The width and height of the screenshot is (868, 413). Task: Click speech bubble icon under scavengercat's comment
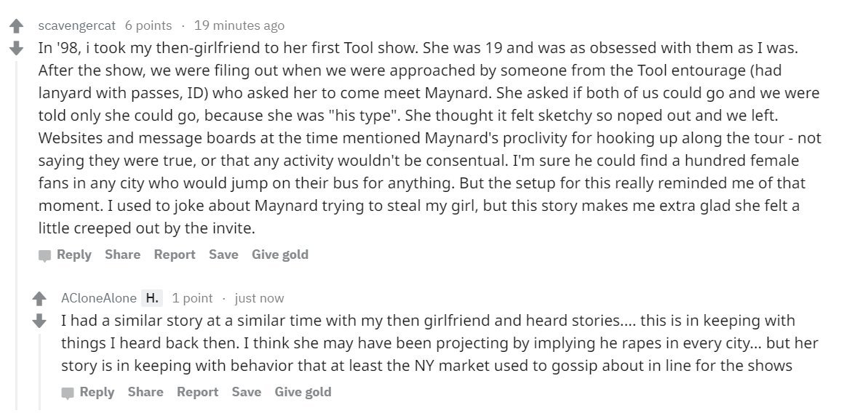pos(45,255)
